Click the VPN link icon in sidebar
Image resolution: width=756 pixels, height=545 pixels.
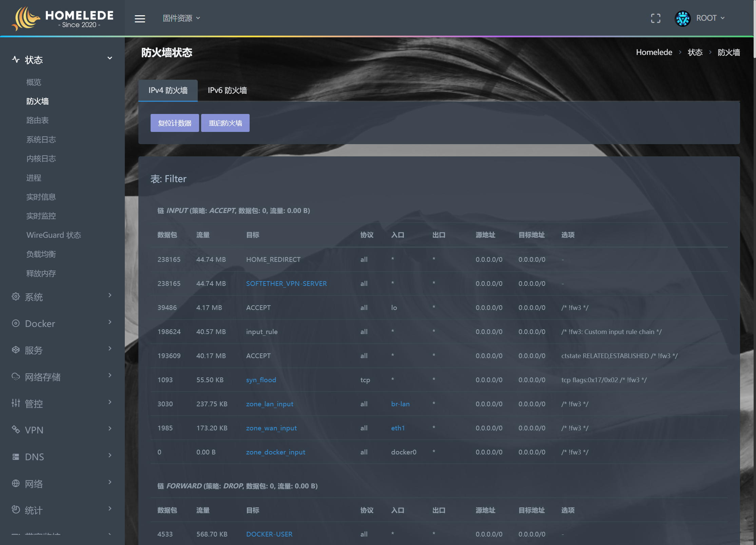pos(16,429)
